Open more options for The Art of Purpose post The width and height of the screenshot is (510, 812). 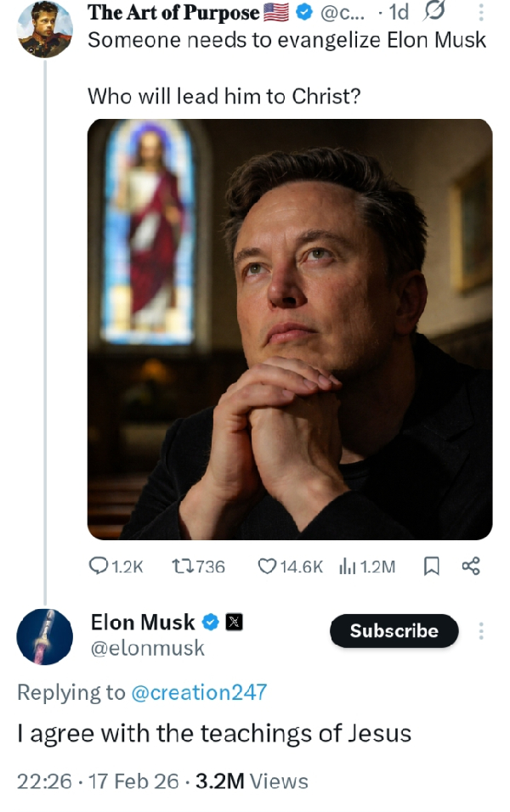click(480, 13)
